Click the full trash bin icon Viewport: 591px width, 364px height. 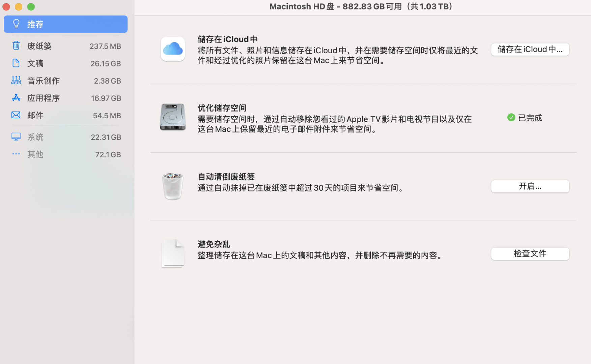click(173, 186)
